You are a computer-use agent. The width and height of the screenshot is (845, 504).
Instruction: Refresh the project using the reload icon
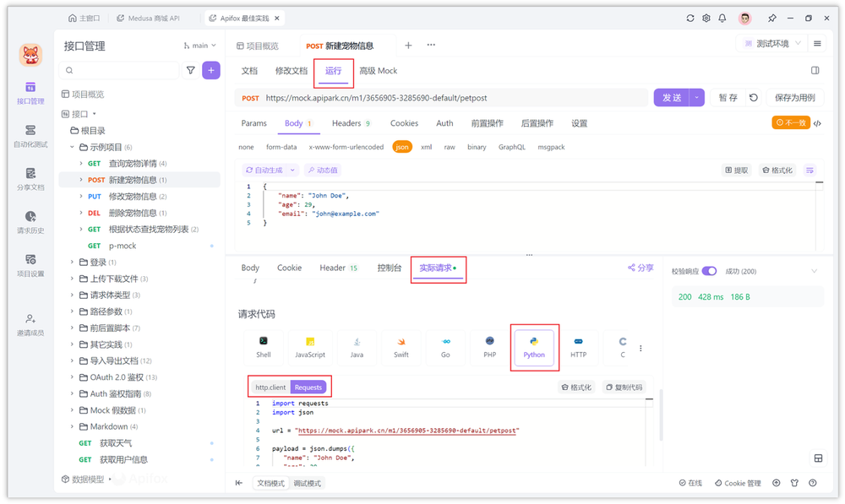[x=690, y=17]
